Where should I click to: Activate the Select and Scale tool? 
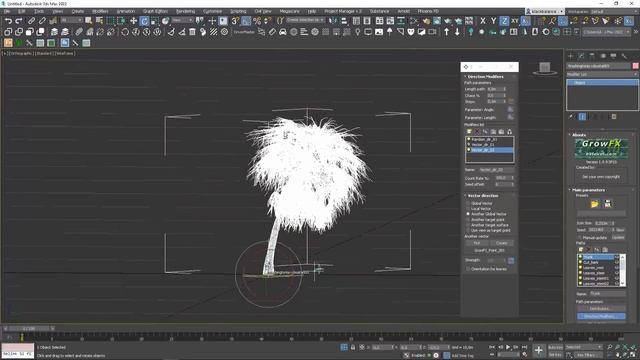point(155,21)
